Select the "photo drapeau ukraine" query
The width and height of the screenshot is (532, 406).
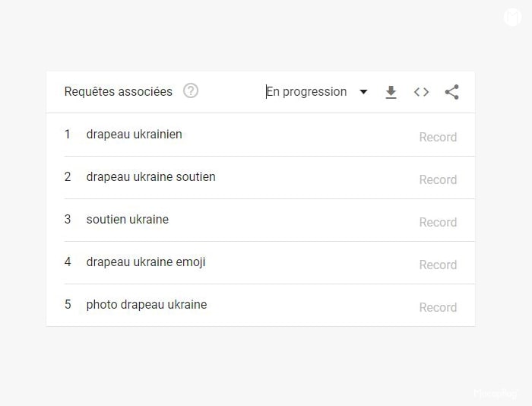pos(146,305)
